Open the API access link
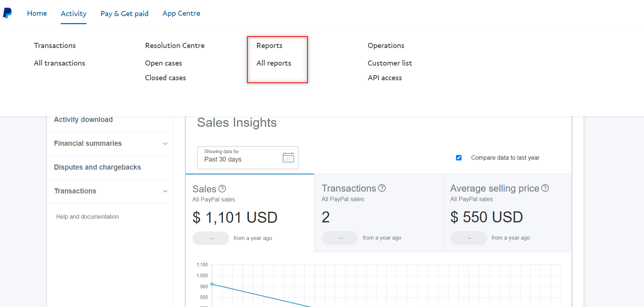The height and width of the screenshot is (307, 644). click(x=385, y=78)
